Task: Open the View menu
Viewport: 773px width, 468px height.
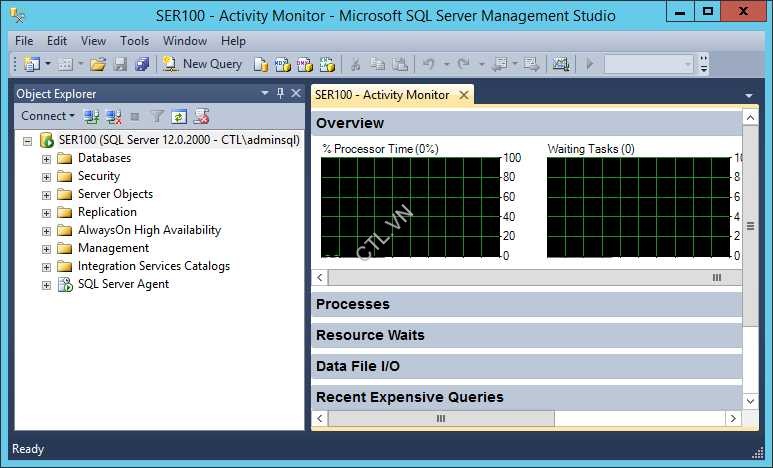Action: click(x=93, y=41)
